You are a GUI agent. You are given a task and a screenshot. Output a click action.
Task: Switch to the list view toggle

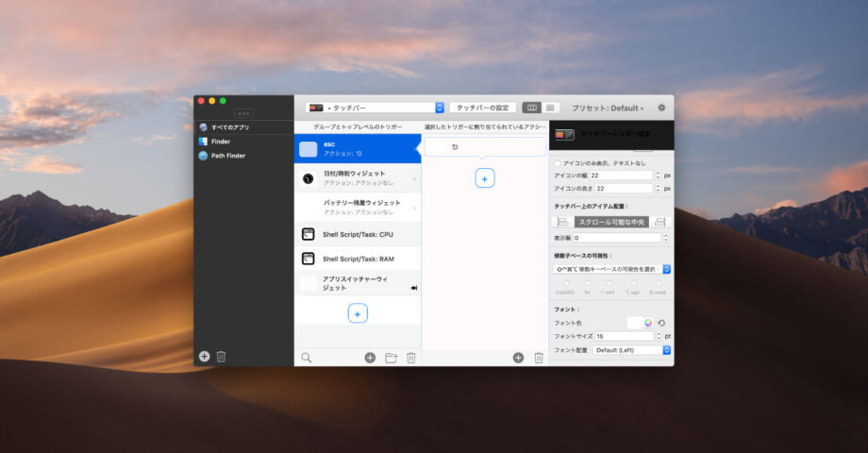pos(551,108)
